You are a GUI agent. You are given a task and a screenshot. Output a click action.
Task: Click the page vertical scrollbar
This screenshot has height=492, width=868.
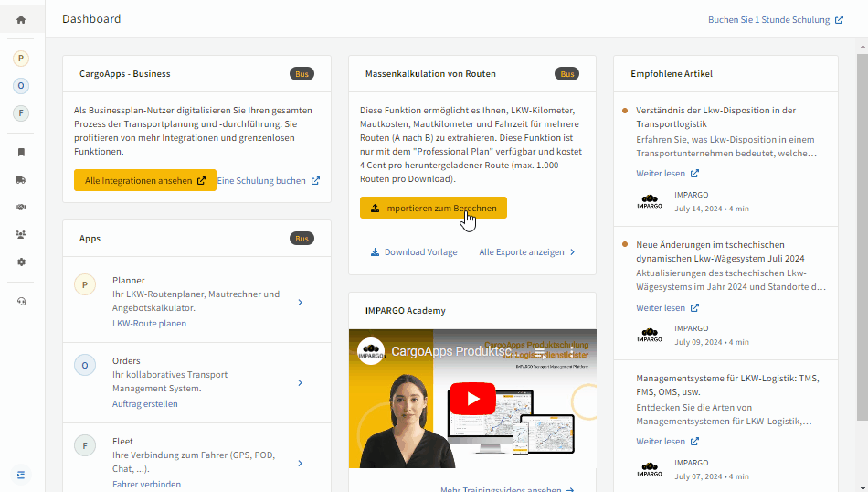pyautogui.click(x=863, y=237)
